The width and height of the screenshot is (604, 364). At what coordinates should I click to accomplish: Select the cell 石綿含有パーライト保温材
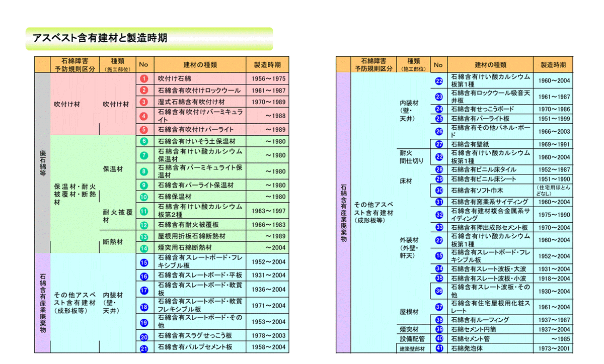(x=200, y=185)
